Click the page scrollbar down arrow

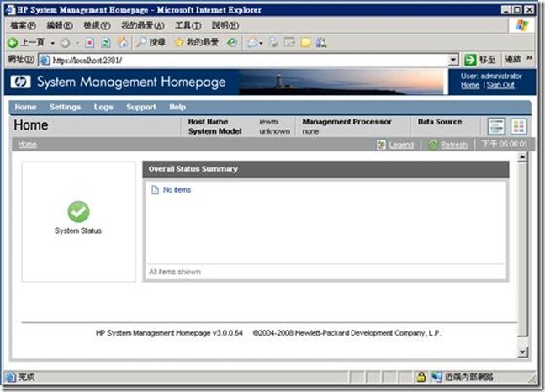(x=522, y=352)
